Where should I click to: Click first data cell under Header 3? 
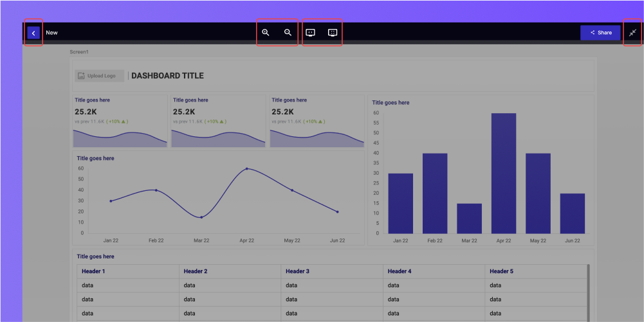tap(332, 285)
